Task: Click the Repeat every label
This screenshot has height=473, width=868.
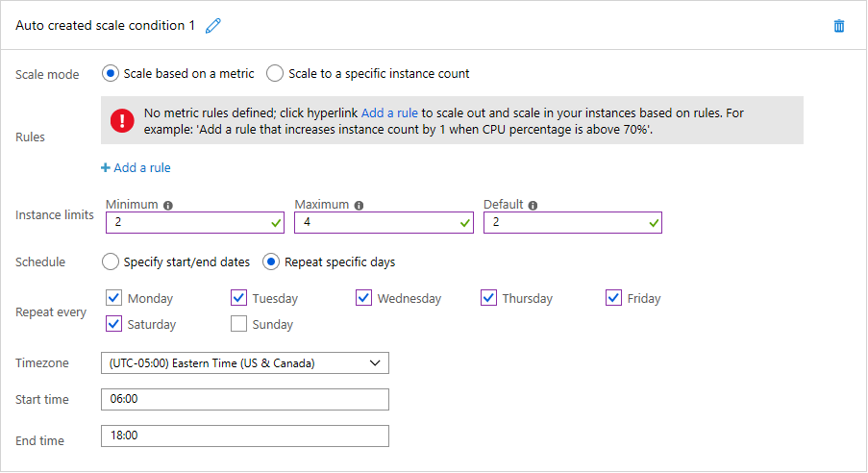Action: click(x=51, y=312)
